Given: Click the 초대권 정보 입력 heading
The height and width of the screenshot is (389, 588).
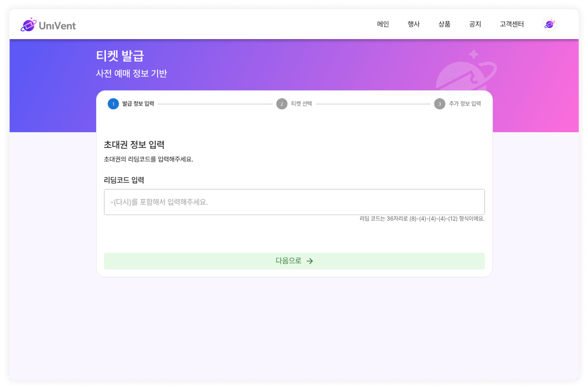Looking at the screenshot, I should (134, 145).
